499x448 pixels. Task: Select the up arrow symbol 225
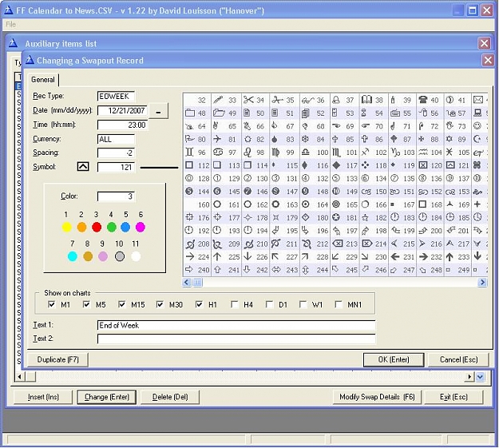217,256
